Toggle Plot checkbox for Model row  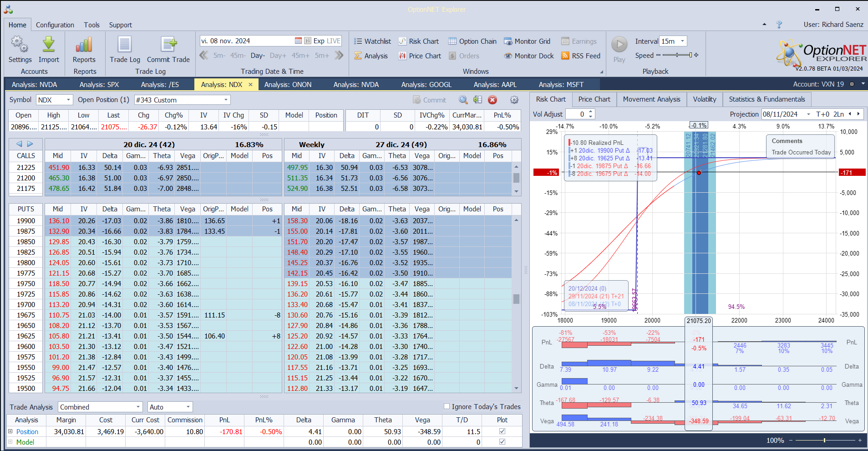pyautogui.click(x=502, y=441)
